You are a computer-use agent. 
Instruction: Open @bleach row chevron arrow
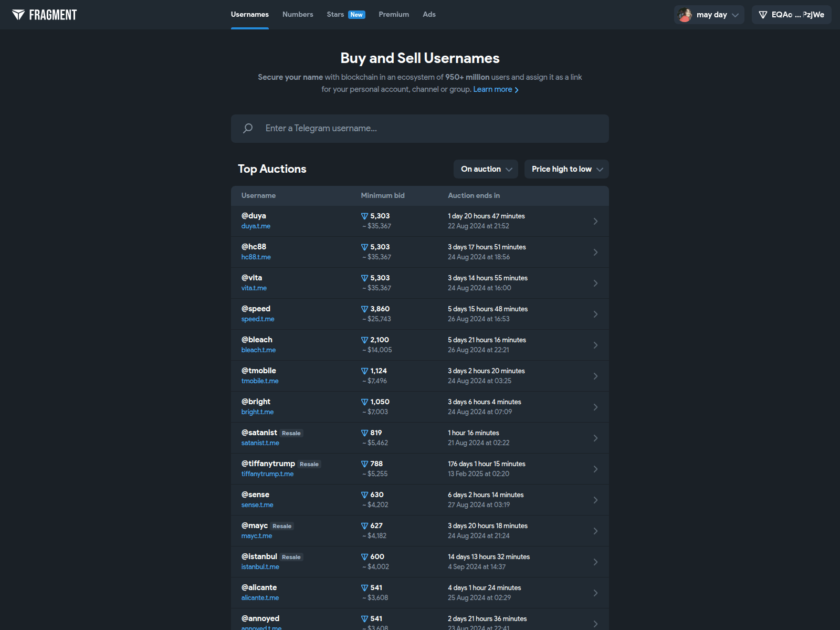(595, 345)
